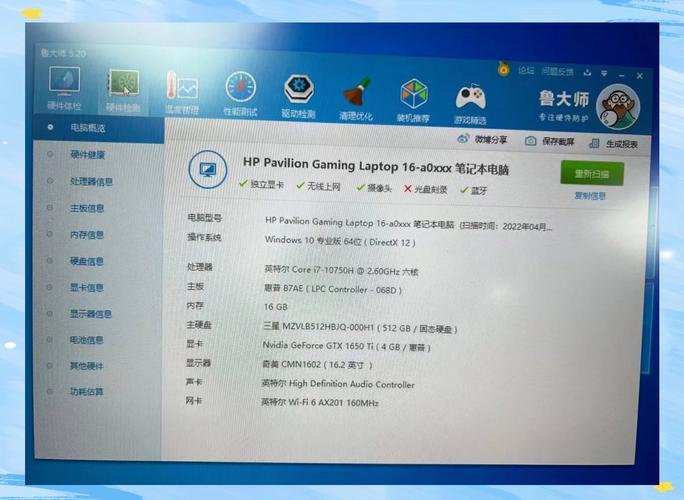Click the gold medal icon in title bar
684x500 pixels.
click(504, 70)
